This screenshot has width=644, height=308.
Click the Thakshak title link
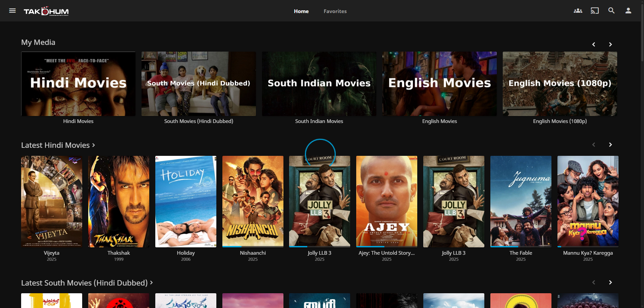pos(118,253)
